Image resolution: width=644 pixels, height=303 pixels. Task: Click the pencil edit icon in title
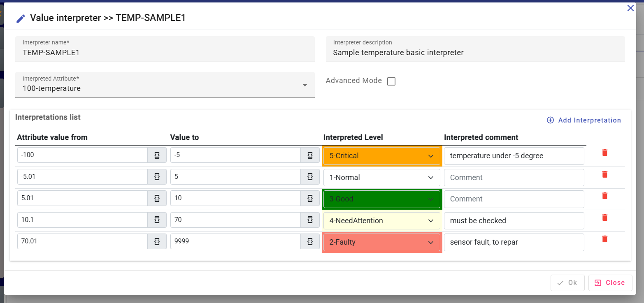pos(21,19)
